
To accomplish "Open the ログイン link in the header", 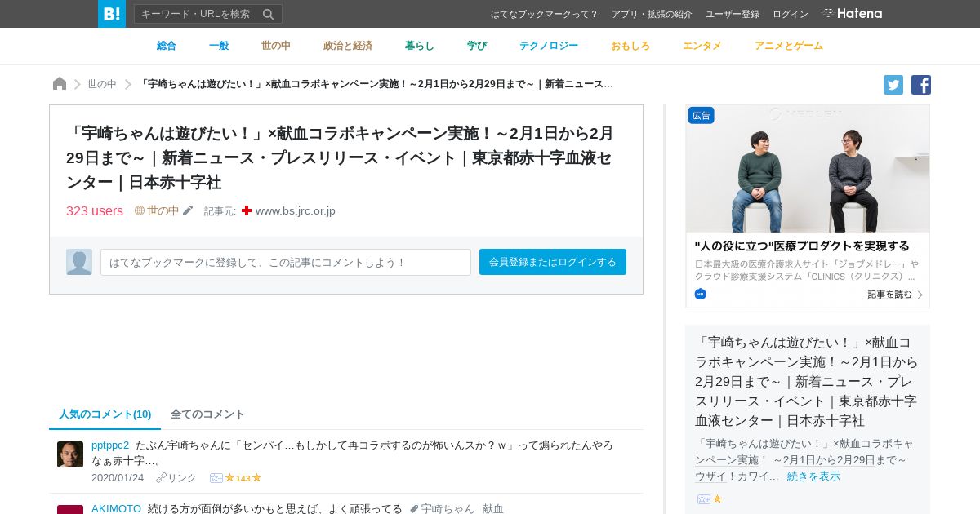I will click(x=791, y=14).
